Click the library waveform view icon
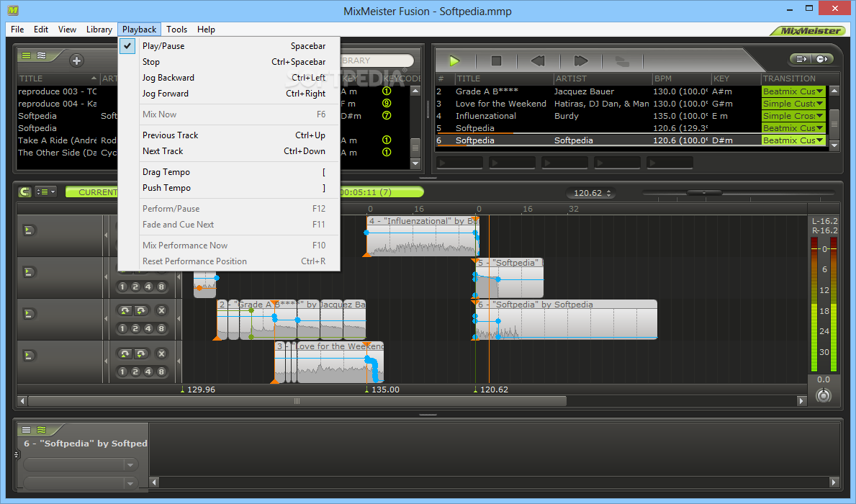This screenshot has height=504, width=856. pyautogui.click(x=42, y=55)
